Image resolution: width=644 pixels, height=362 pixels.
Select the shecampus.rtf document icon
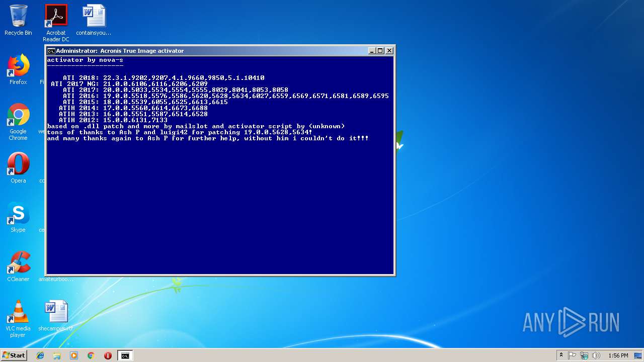click(56, 316)
